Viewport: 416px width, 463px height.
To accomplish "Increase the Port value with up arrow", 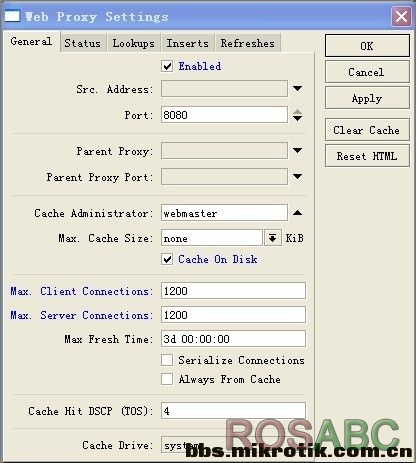I will click(x=297, y=112).
